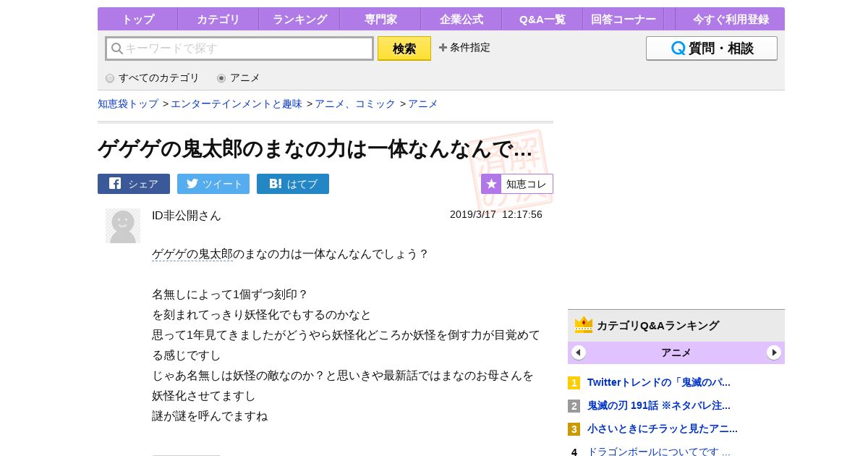Open rank 1 Twitterトレンドの「鬼滅の… link

click(659, 382)
